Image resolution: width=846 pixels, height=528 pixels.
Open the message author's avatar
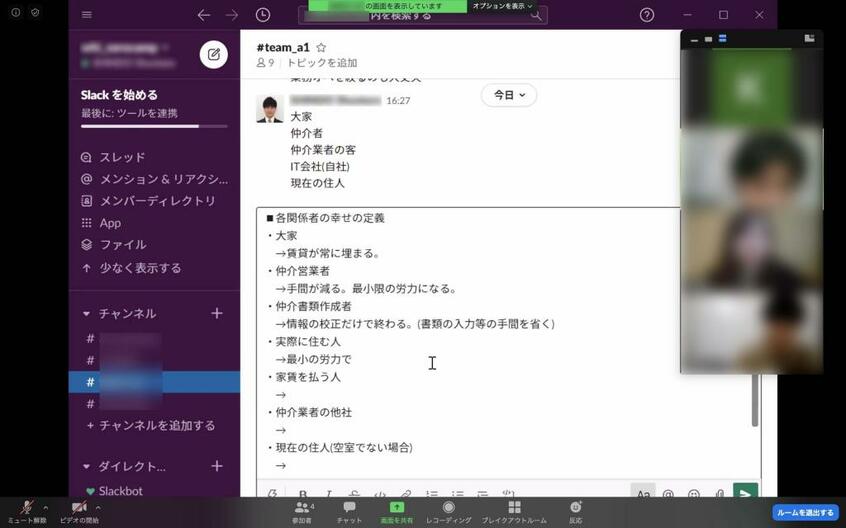point(270,108)
